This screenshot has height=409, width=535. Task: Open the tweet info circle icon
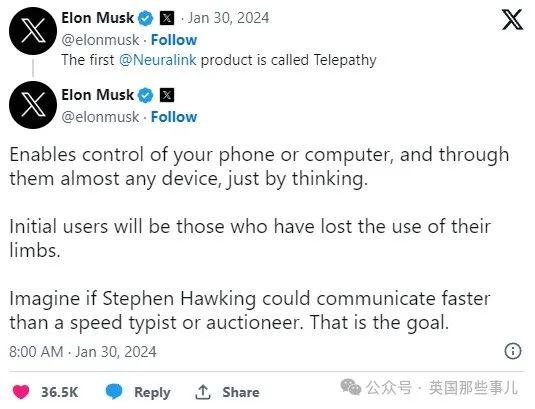pos(512,351)
